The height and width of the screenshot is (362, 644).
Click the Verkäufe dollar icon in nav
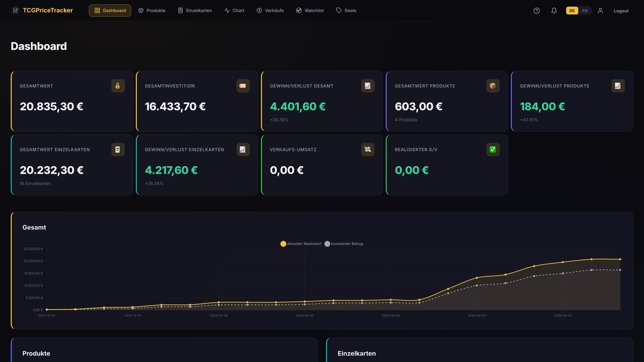coord(259,11)
